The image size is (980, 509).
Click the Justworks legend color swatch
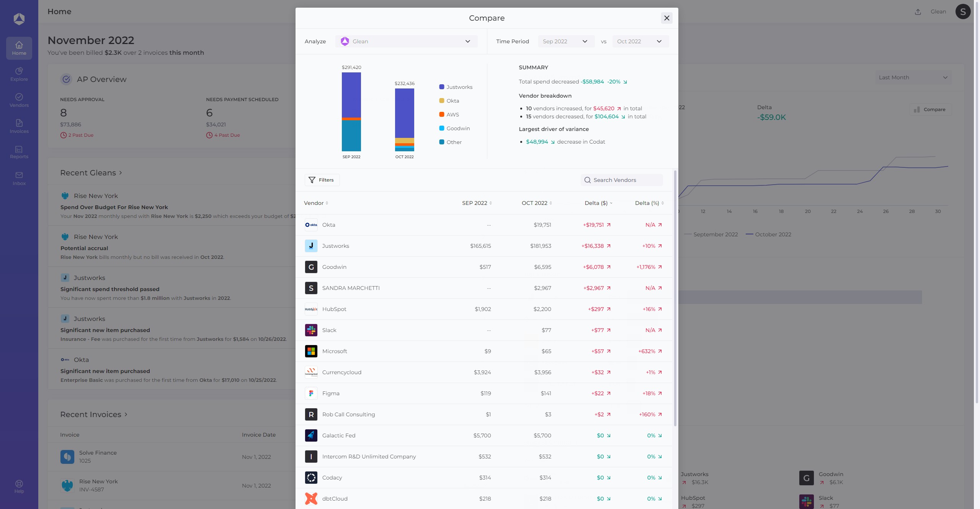441,87
